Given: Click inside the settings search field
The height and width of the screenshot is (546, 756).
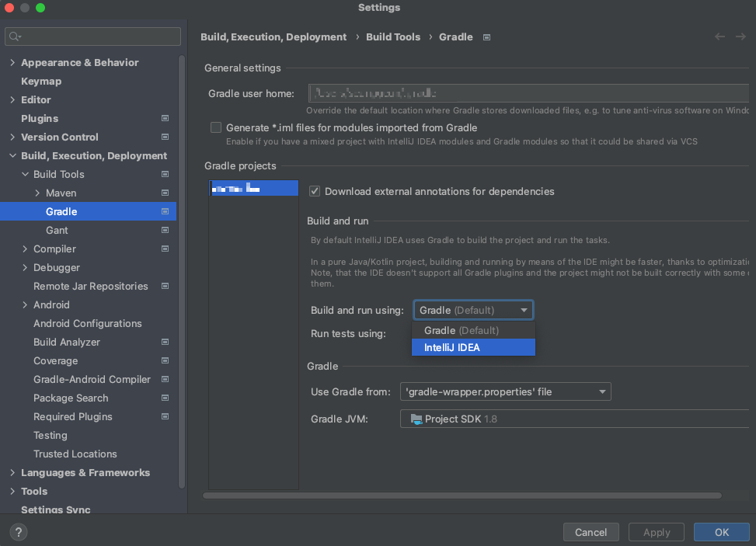Looking at the screenshot, I should pyautogui.click(x=92, y=37).
